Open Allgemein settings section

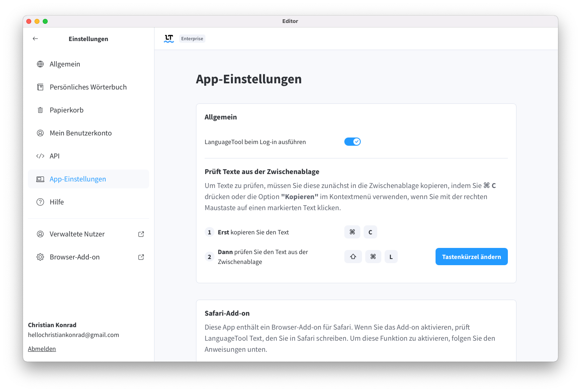coord(88,64)
